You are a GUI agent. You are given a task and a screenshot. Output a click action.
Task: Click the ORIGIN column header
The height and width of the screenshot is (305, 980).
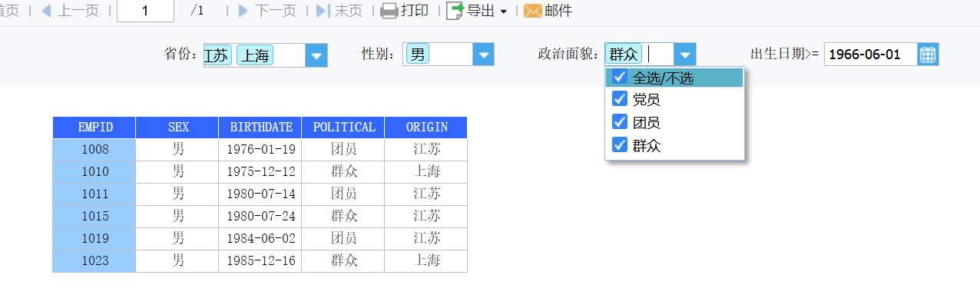426,128
